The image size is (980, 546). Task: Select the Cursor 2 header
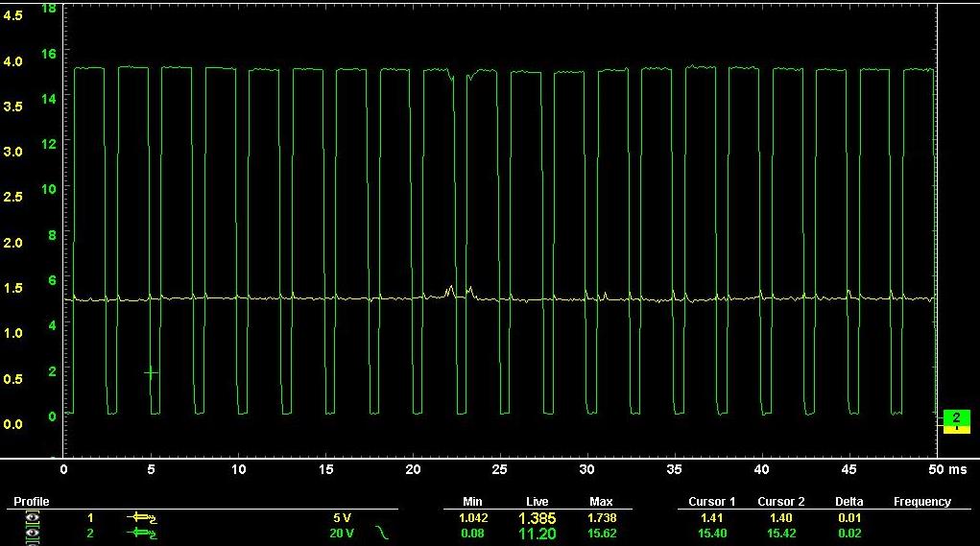click(x=781, y=502)
